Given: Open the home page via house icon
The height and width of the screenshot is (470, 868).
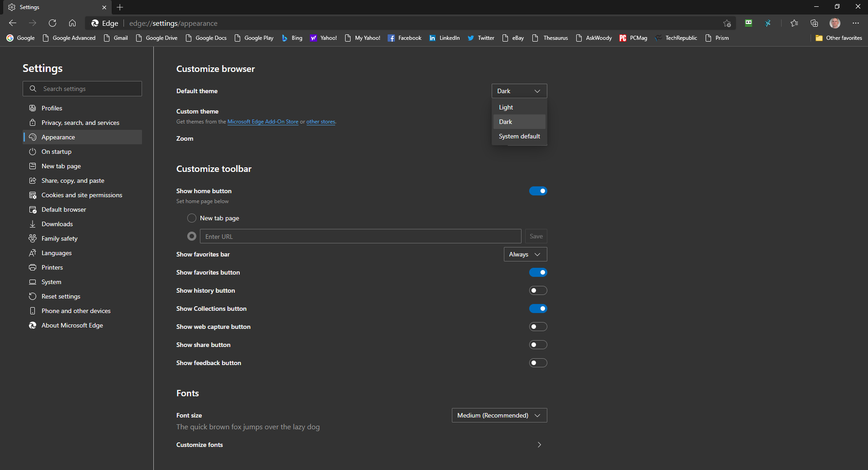Looking at the screenshot, I should tap(72, 23).
